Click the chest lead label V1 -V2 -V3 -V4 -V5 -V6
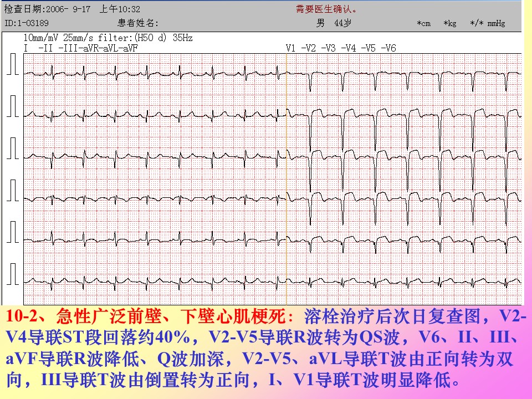 [341, 48]
